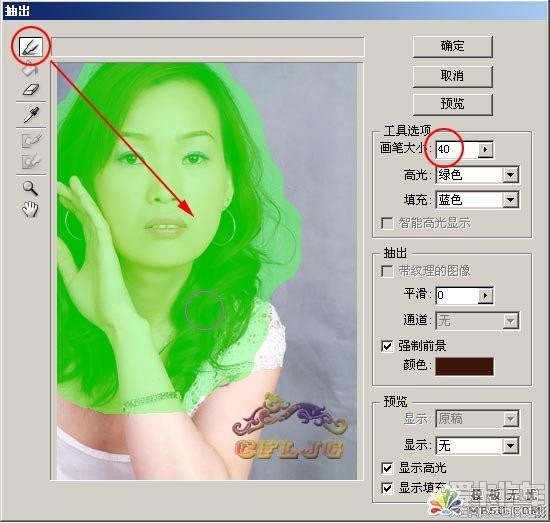Select the Cleanup tool

tap(32, 141)
